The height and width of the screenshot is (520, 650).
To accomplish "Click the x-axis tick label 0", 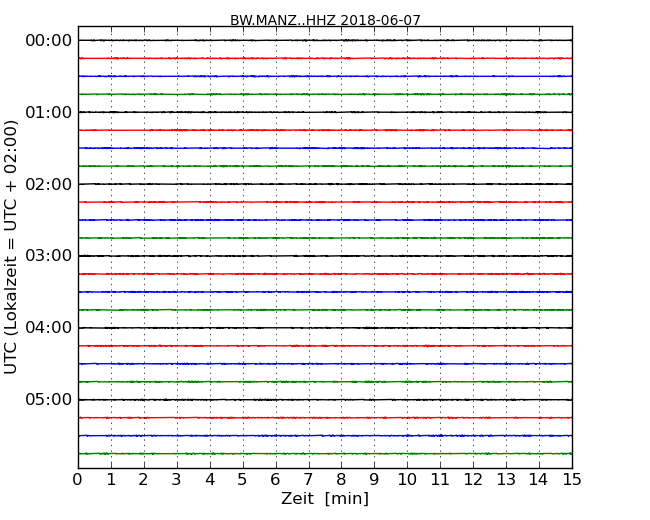I will [x=78, y=480].
